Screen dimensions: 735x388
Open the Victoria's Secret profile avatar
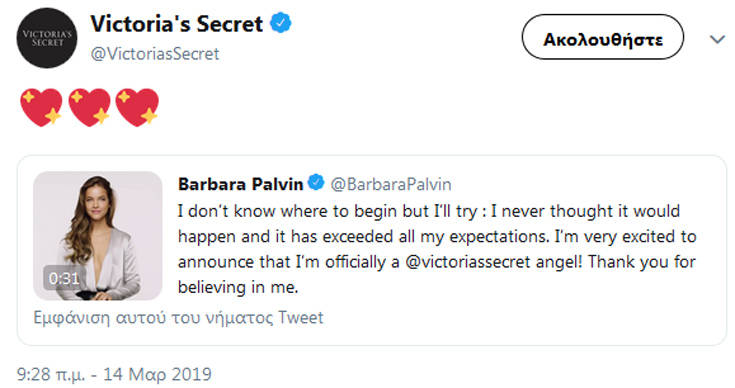tap(47, 37)
